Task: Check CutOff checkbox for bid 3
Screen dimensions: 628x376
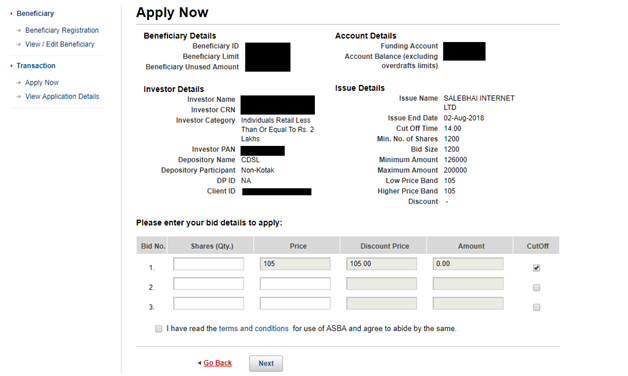Action: click(537, 307)
